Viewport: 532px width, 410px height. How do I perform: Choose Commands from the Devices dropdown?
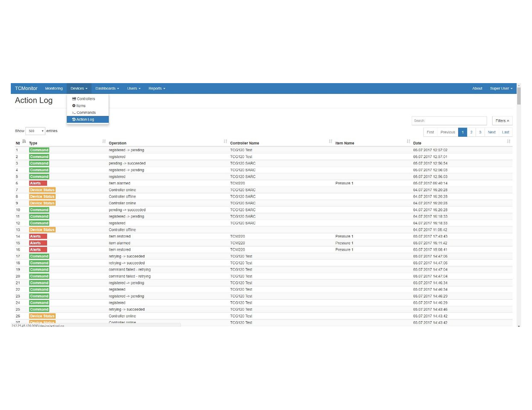86,112
